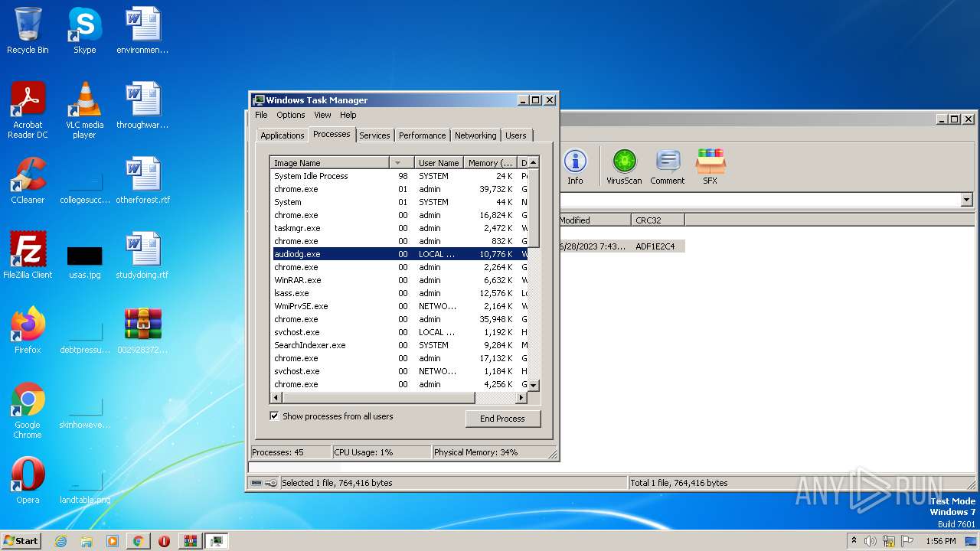Viewport: 980px width, 551px height.
Task: Sort processes by Memory column
Action: click(x=491, y=163)
